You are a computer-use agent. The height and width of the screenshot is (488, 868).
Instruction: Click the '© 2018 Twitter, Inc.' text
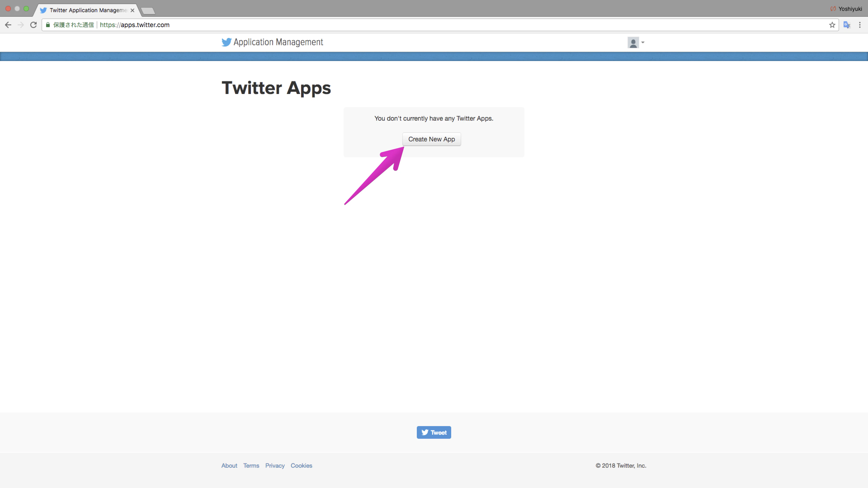point(621,465)
